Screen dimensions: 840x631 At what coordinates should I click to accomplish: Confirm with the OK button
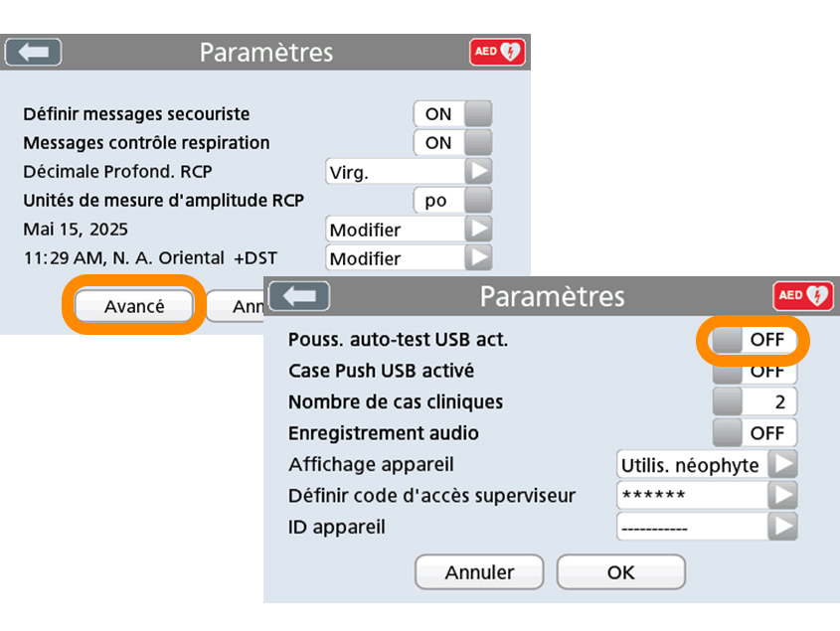[620, 572]
